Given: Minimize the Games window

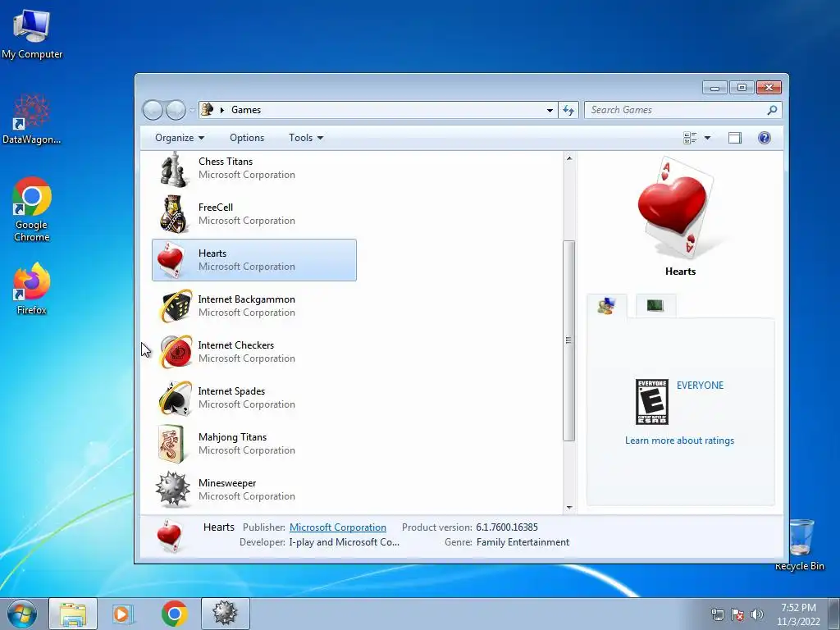Looking at the screenshot, I should click(x=715, y=87).
